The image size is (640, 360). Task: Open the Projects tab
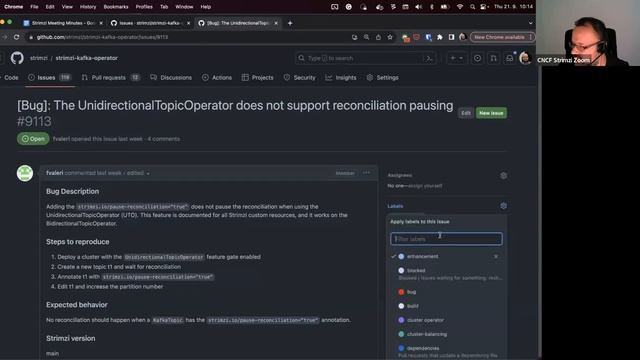coord(258,78)
